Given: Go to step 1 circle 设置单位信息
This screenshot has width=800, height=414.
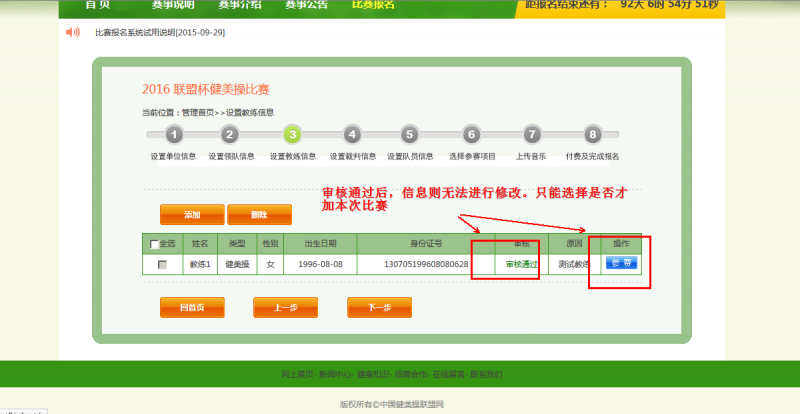Looking at the screenshot, I should [174, 135].
